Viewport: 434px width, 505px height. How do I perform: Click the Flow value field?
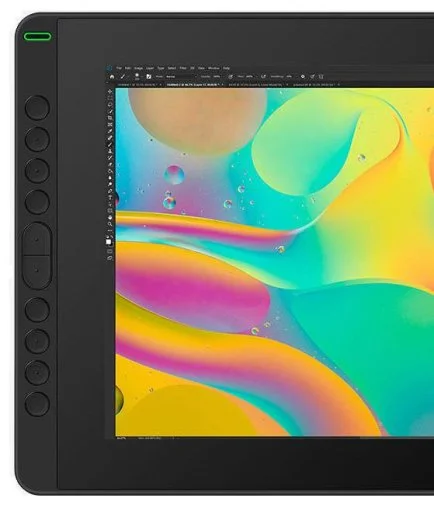(249, 77)
